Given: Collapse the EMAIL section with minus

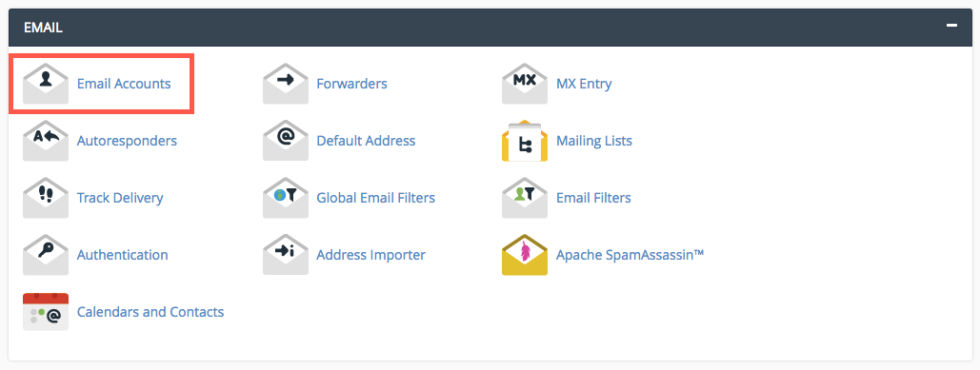Looking at the screenshot, I should [x=951, y=26].
